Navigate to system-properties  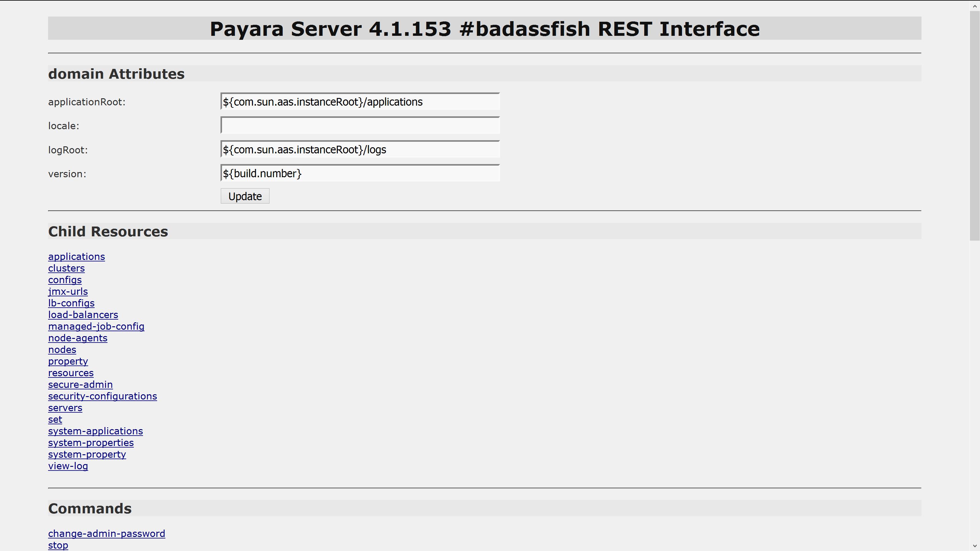coord(91,443)
